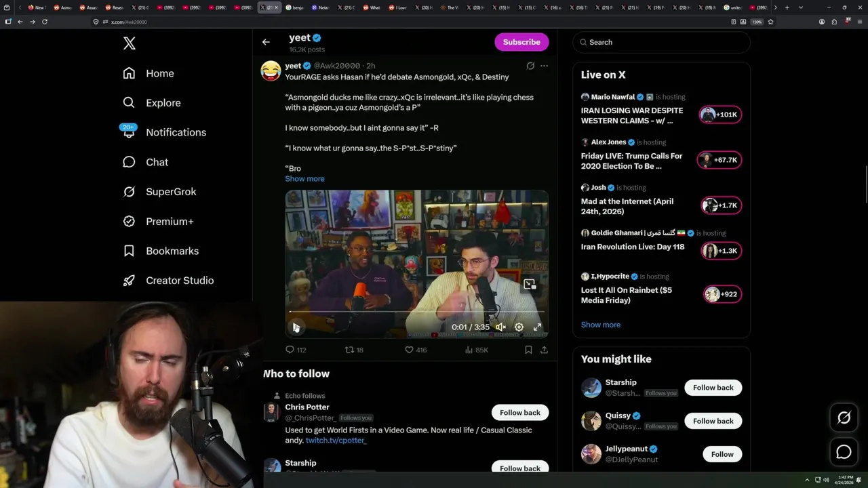Open the video settings gear

point(519,327)
